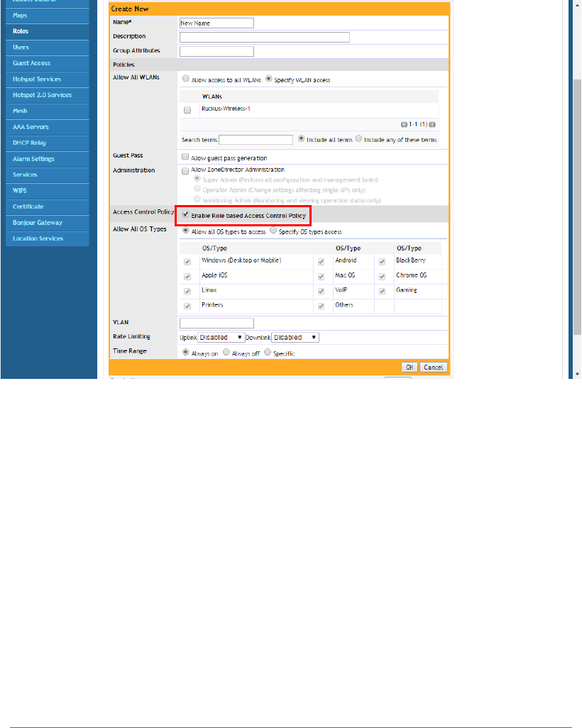Viewport: 582px width, 728px height.
Task: Toggle the VoIP checkbox
Action: [321, 292]
